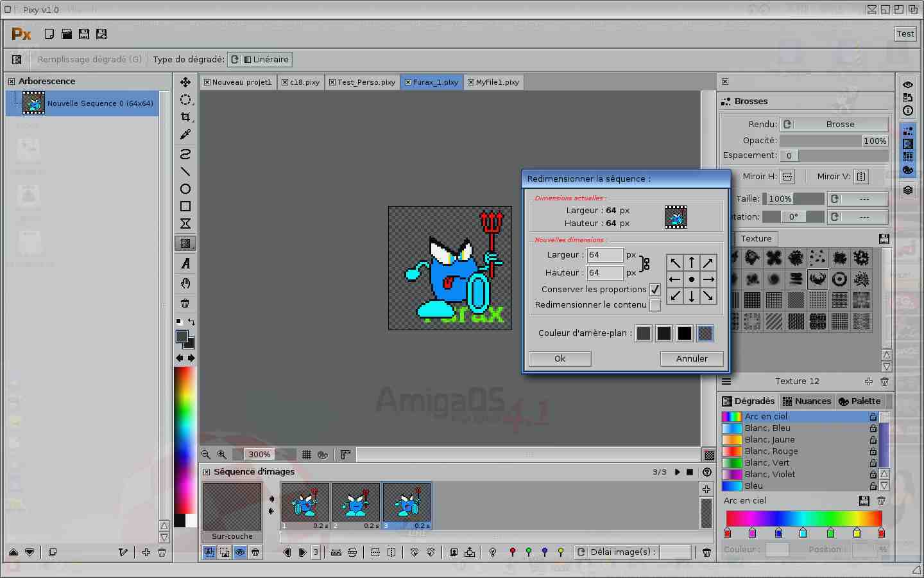This screenshot has width=924, height=578.
Task: Choose the Ellipse drawing tool
Action: click(x=185, y=189)
